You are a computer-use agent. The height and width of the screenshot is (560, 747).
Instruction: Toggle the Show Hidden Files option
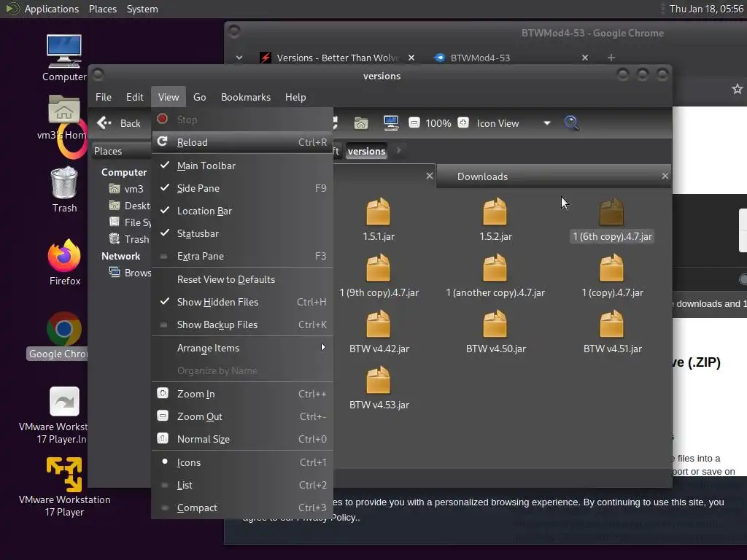click(217, 302)
